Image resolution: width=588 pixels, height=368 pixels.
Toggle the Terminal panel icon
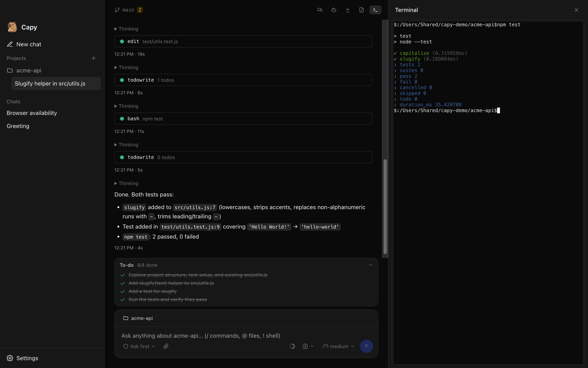coord(375,10)
